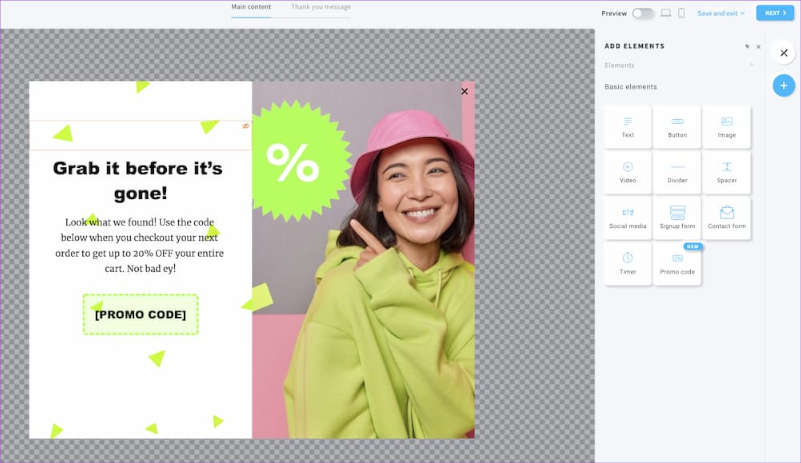Screen dimensions: 801x463
Task: Select the 'Grab it before it's gone!' heading
Action: click(x=138, y=180)
